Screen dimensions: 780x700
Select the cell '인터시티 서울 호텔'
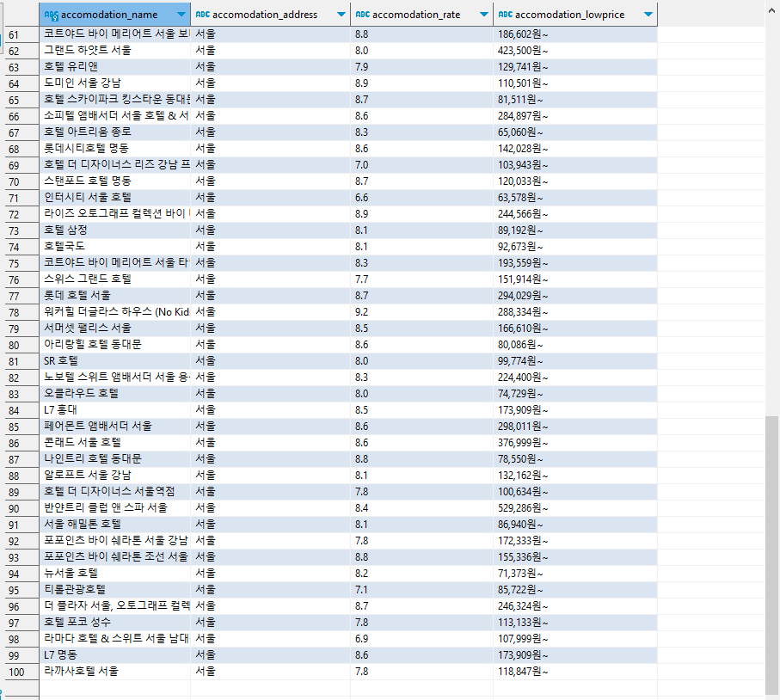115,198
